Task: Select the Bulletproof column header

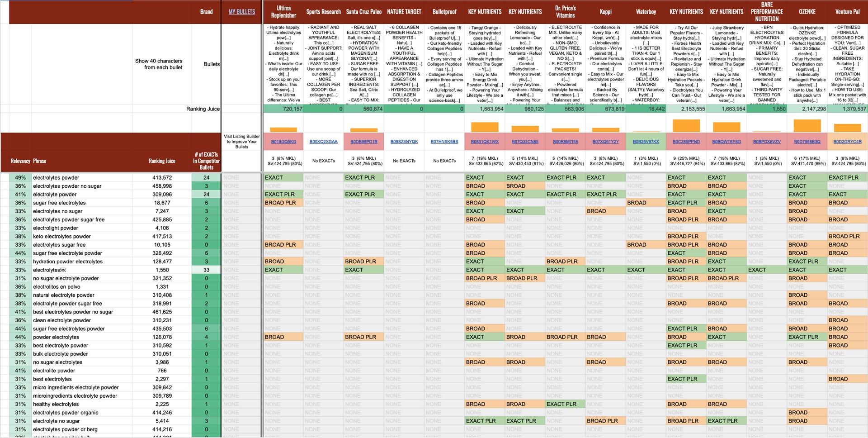Action: tap(444, 12)
